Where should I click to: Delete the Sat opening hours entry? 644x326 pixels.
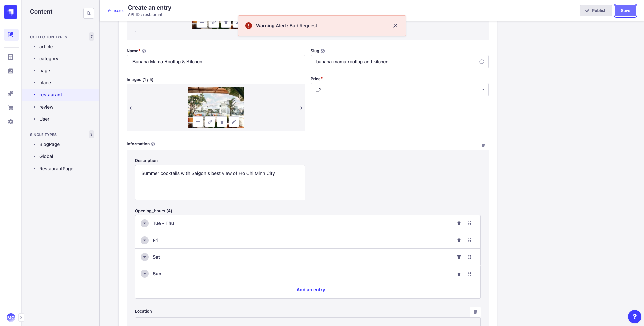459,257
